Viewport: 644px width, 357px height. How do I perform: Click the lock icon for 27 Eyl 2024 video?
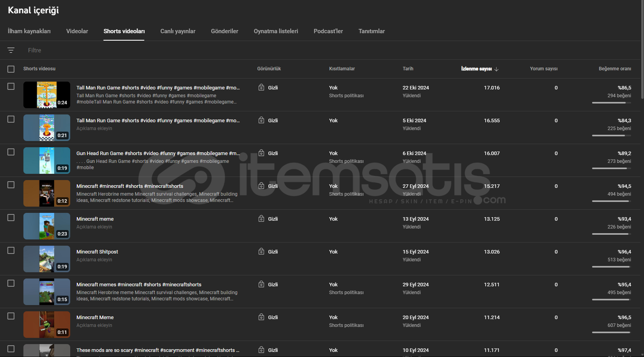click(261, 186)
